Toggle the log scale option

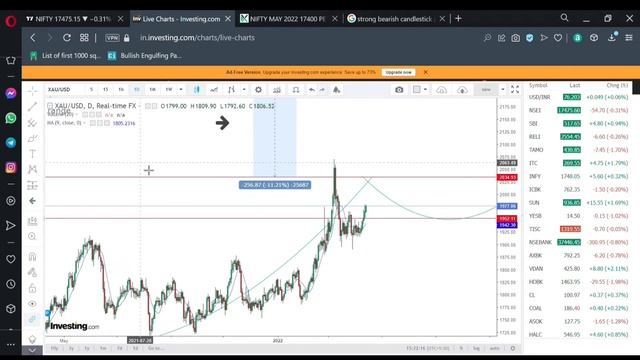pyautogui.click(x=476, y=348)
